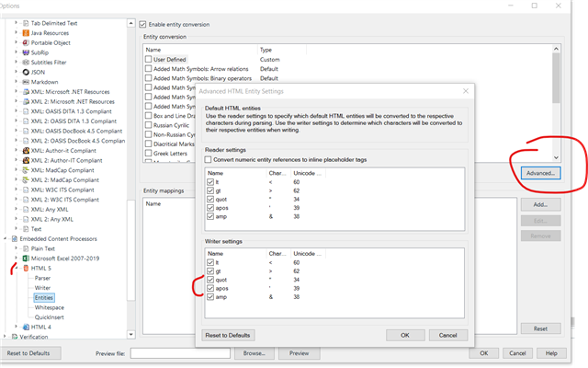Click the Preview file input field

click(x=180, y=353)
